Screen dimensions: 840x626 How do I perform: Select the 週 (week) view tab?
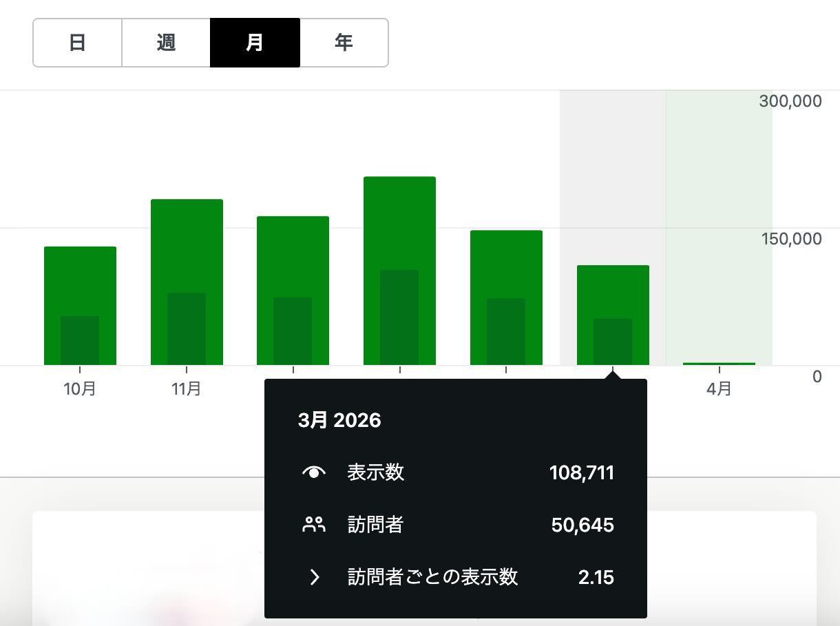coord(166,43)
